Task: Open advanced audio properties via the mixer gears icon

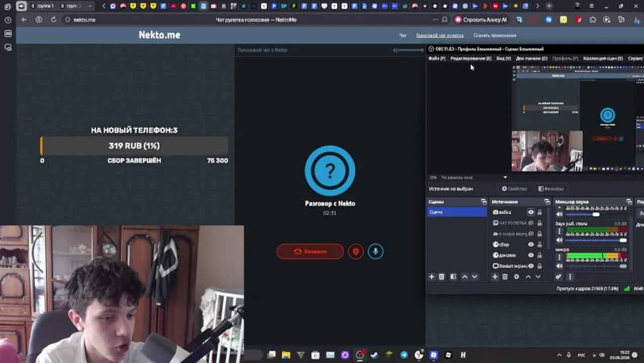Action: click(x=558, y=277)
